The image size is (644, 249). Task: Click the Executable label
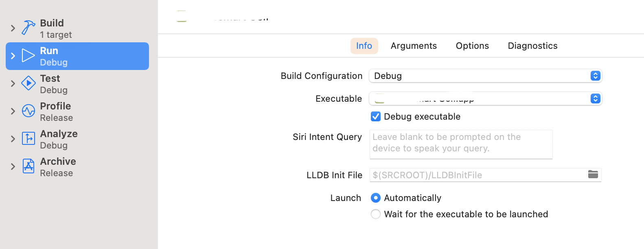click(x=339, y=99)
